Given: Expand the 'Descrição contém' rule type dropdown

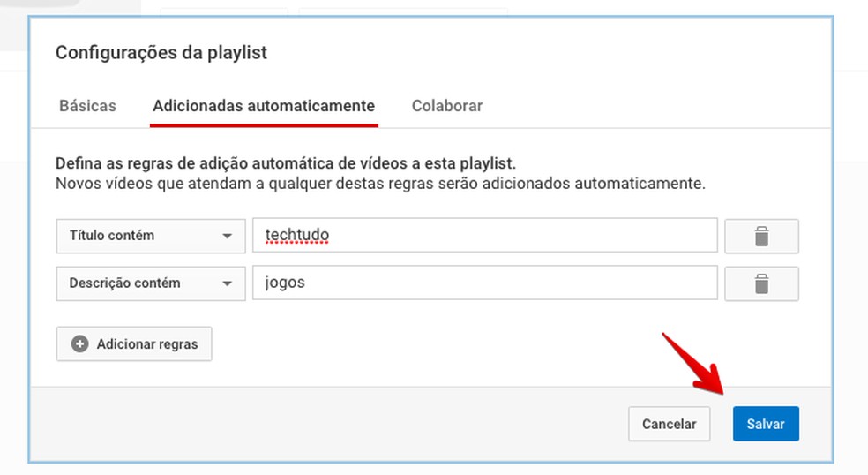Looking at the screenshot, I should [x=151, y=283].
